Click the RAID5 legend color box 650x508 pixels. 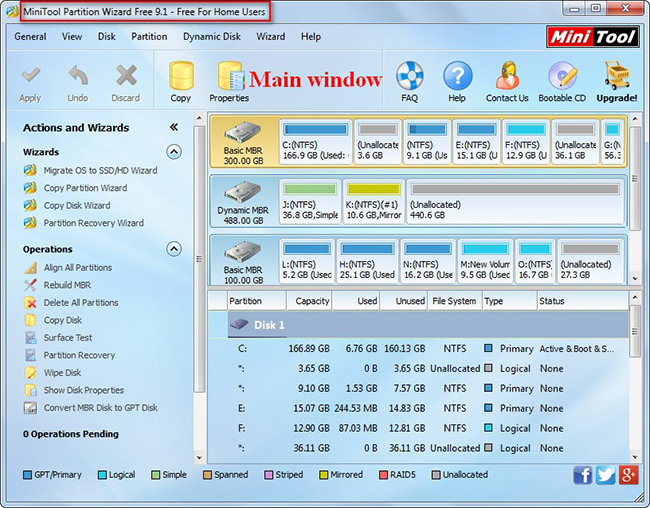click(x=383, y=475)
